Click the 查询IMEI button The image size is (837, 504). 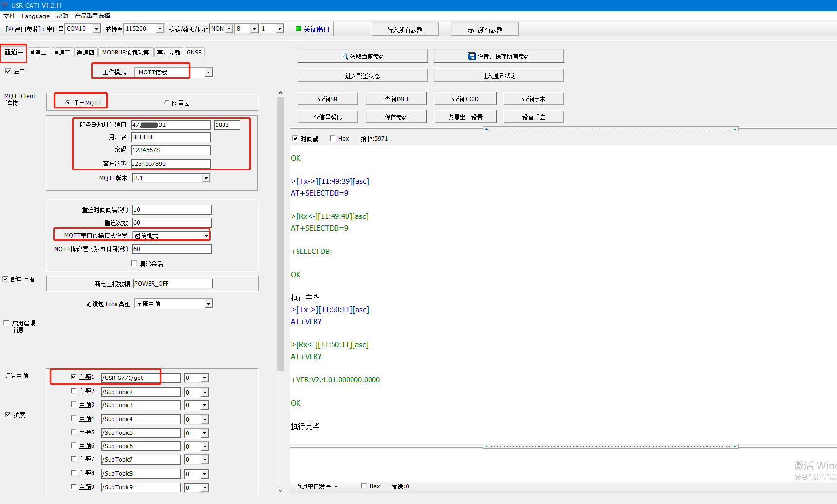396,99
